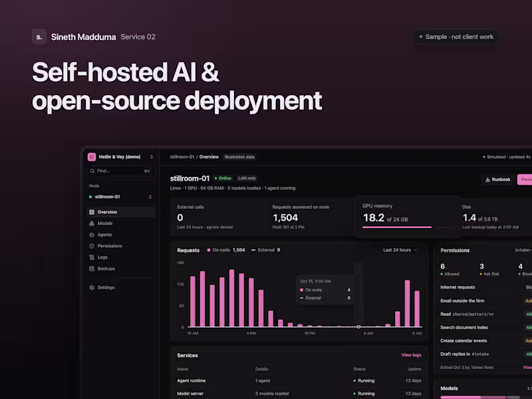Screen dimensions: 532x399
Task: Click the Logs icon in sidebar
Action: (92, 257)
